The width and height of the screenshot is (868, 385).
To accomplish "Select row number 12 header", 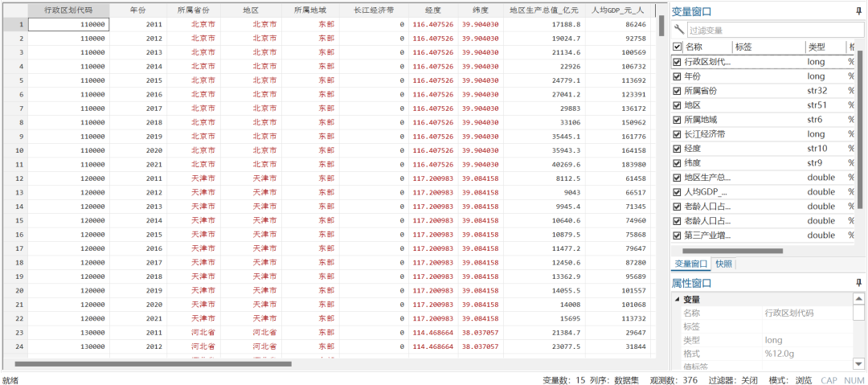I will [14, 178].
